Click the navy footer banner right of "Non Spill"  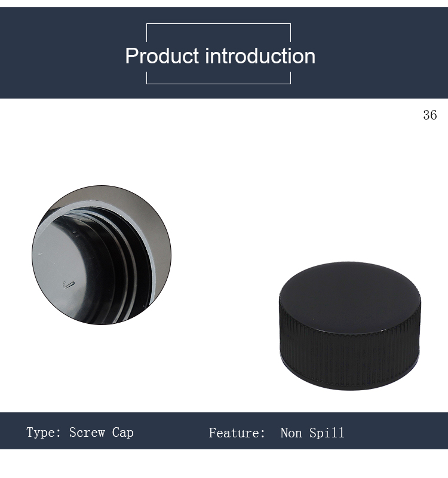tap(396, 431)
